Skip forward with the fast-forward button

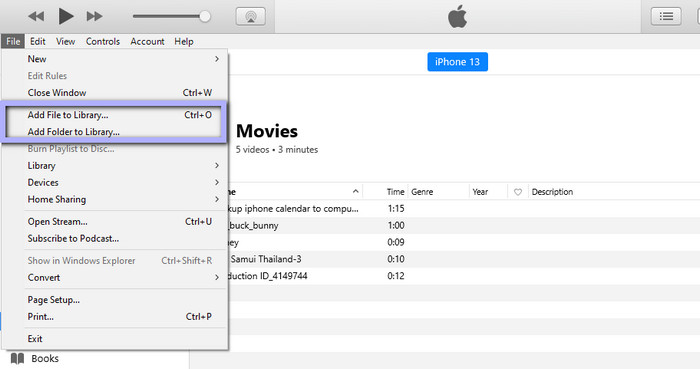click(x=94, y=17)
